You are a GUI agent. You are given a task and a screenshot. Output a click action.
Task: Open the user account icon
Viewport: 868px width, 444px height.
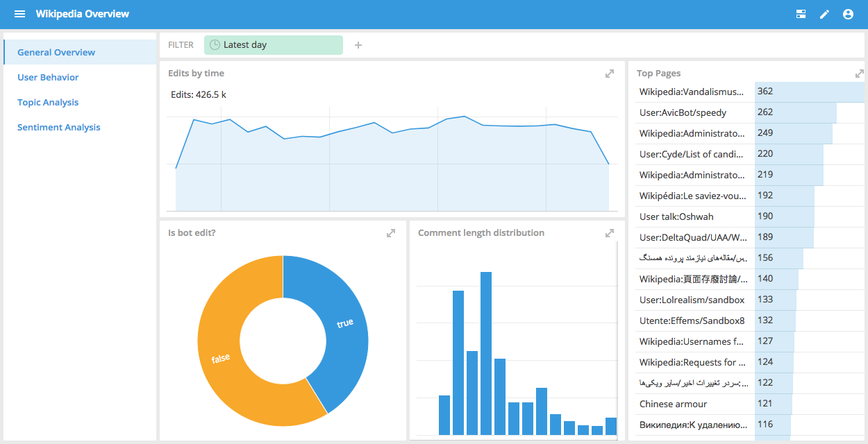(848, 14)
